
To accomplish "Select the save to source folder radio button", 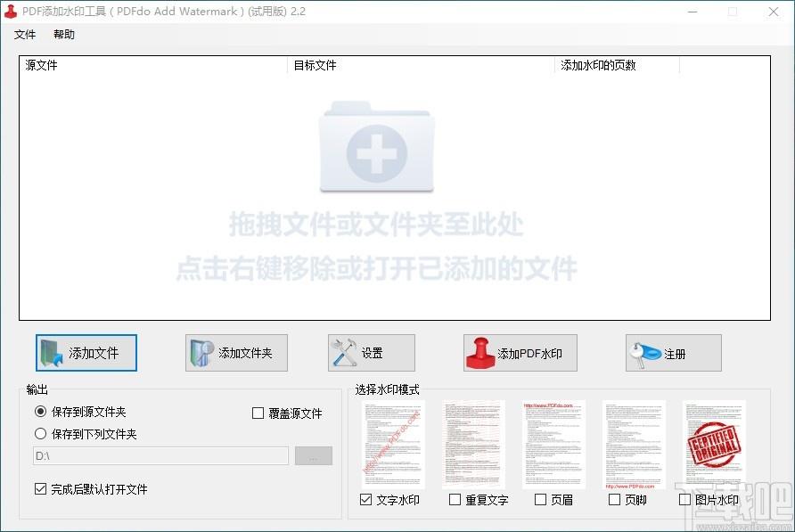I will 40,412.
